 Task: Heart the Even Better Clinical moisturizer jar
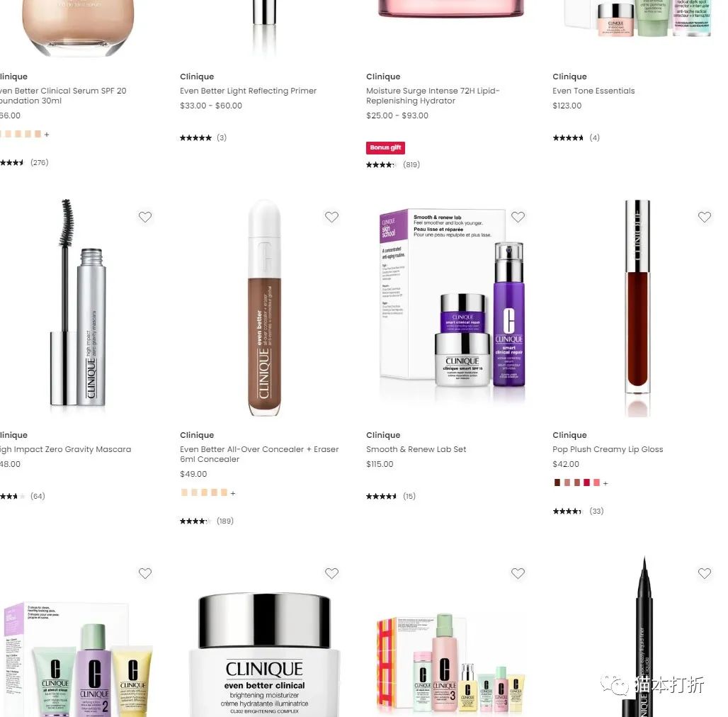tap(331, 573)
